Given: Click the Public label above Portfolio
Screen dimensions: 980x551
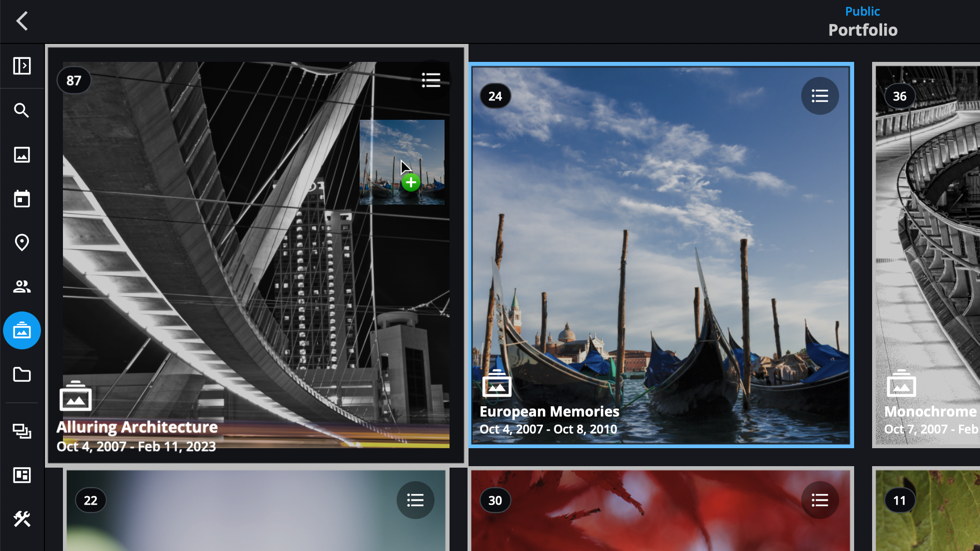Looking at the screenshot, I should click(862, 11).
